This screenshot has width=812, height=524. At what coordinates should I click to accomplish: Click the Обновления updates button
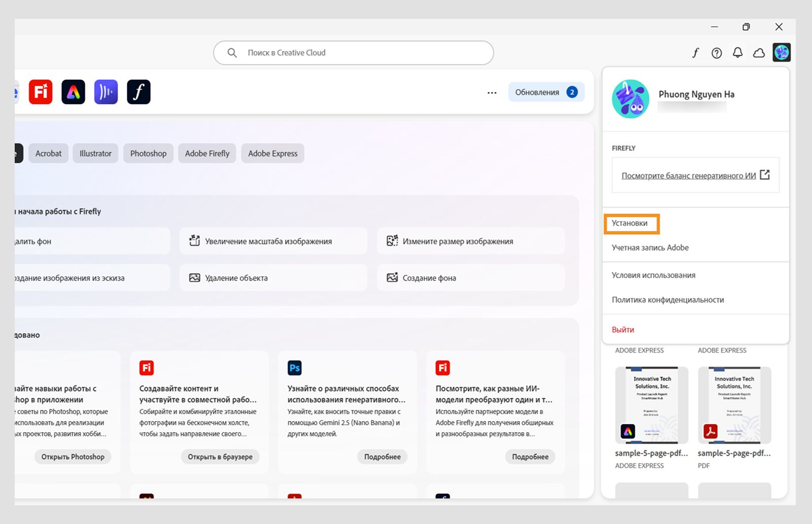[x=546, y=92]
